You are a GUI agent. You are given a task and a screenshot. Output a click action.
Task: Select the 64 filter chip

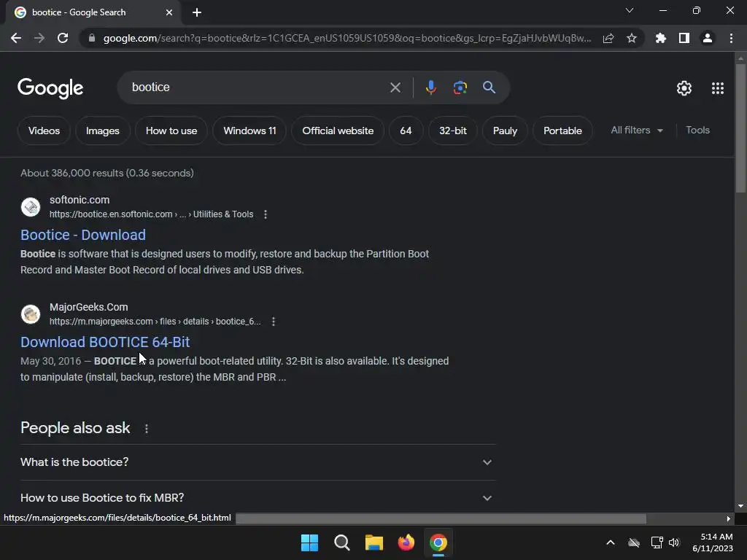click(x=406, y=131)
